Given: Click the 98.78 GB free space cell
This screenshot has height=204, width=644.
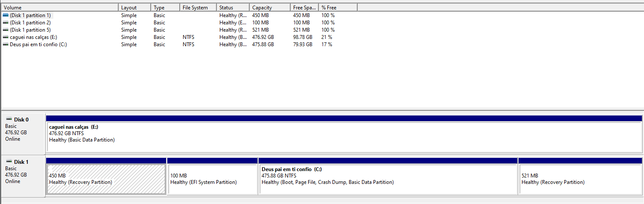Looking at the screenshot, I should (x=303, y=37).
